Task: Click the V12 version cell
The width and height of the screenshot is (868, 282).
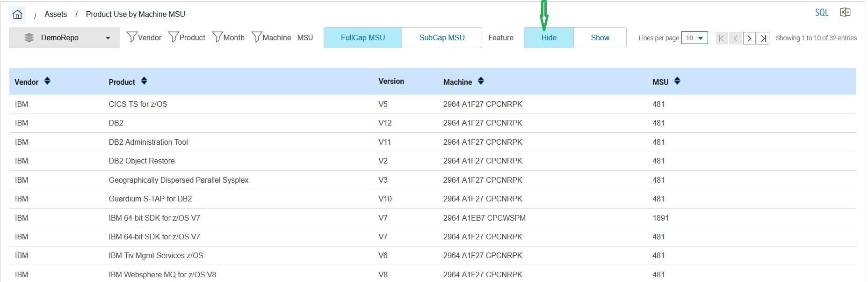Action: pyautogui.click(x=385, y=123)
